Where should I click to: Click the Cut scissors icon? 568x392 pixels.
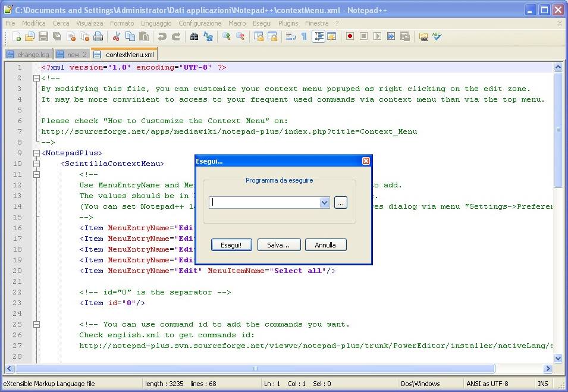[x=117, y=37]
